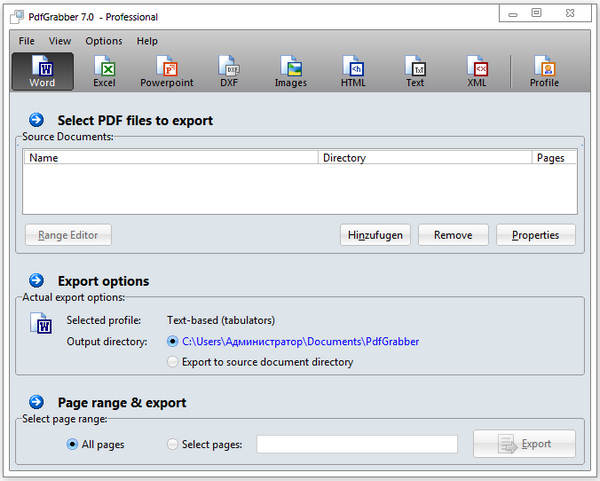Minimize the PdfGrabber window

point(513,14)
